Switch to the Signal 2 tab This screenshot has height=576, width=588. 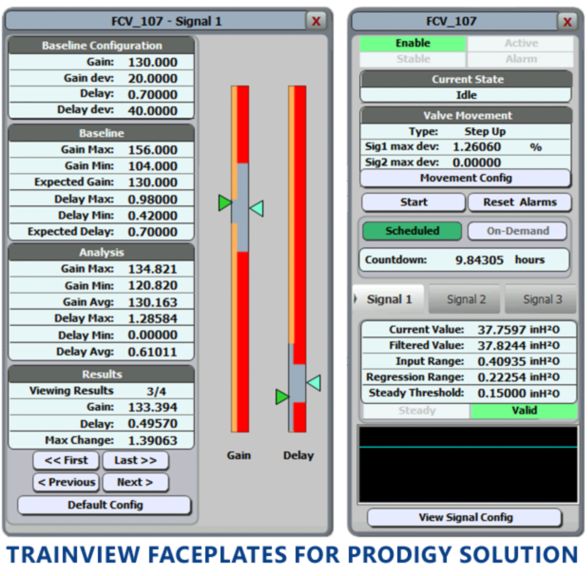coord(465,299)
